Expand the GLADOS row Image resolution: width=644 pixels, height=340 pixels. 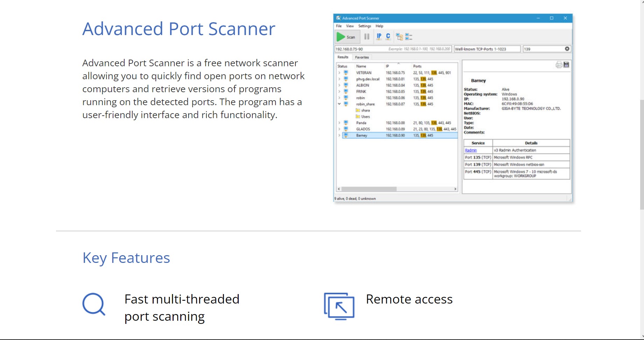pyautogui.click(x=339, y=129)
